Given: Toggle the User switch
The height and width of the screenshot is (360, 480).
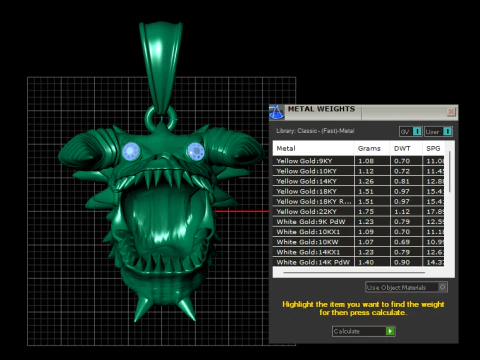Looking at the screenshot, I should [x=438, y=131].
